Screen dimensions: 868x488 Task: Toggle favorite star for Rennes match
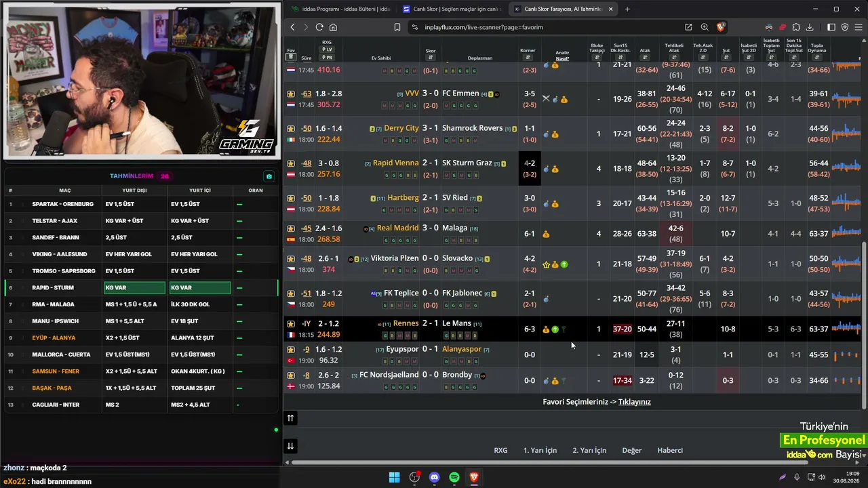pos(291,324)
